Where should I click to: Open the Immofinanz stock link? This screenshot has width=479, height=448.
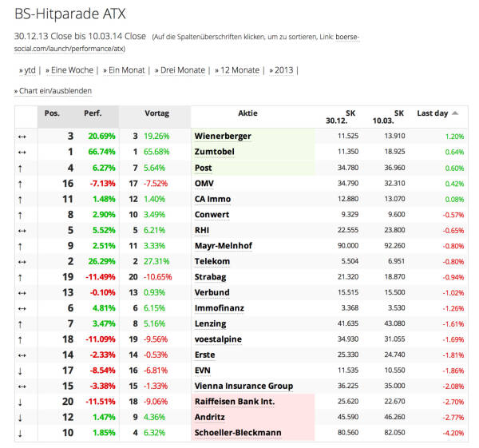[x=220, y=308]
